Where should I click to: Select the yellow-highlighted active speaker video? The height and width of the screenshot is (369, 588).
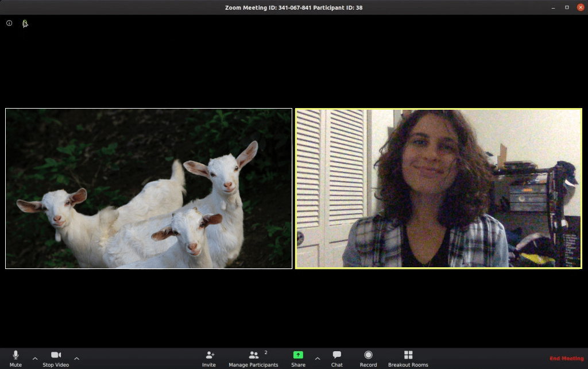[438, 189]
